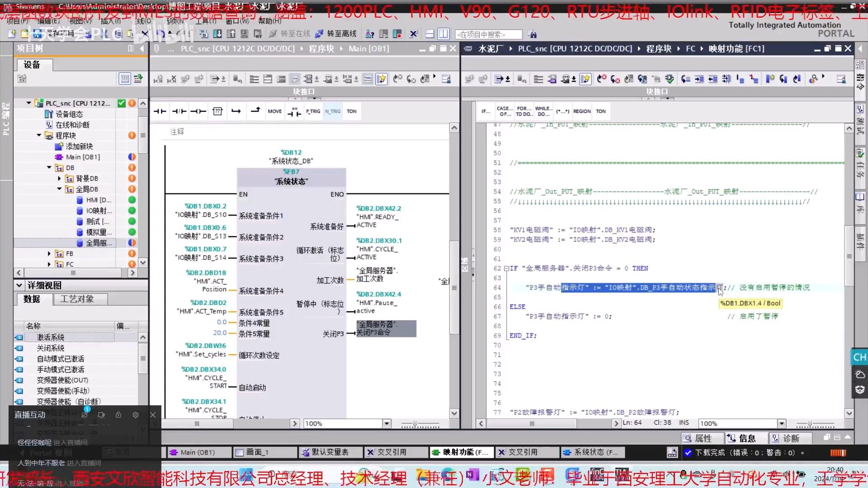This screenshot has height=488, width=868.
Task: Open the 编辑(E) menu
Action: pos(48,21)
